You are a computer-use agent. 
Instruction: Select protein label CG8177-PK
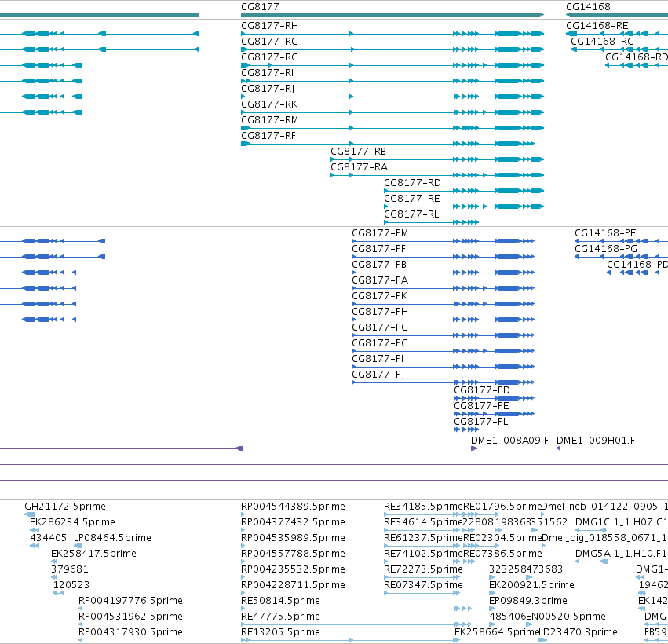coord(380,297)
